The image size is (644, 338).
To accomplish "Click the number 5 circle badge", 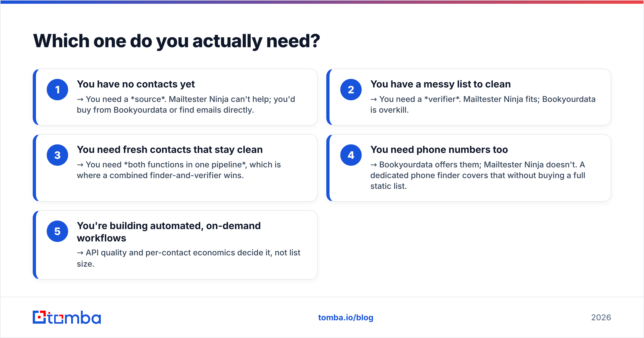I will [57, 231].
